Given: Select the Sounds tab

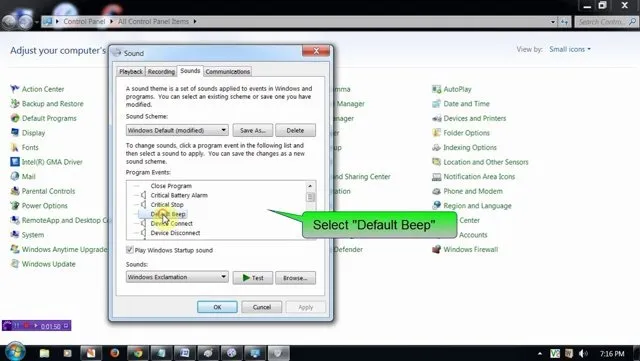Looking at the screenshot, I should pos(190,71).
